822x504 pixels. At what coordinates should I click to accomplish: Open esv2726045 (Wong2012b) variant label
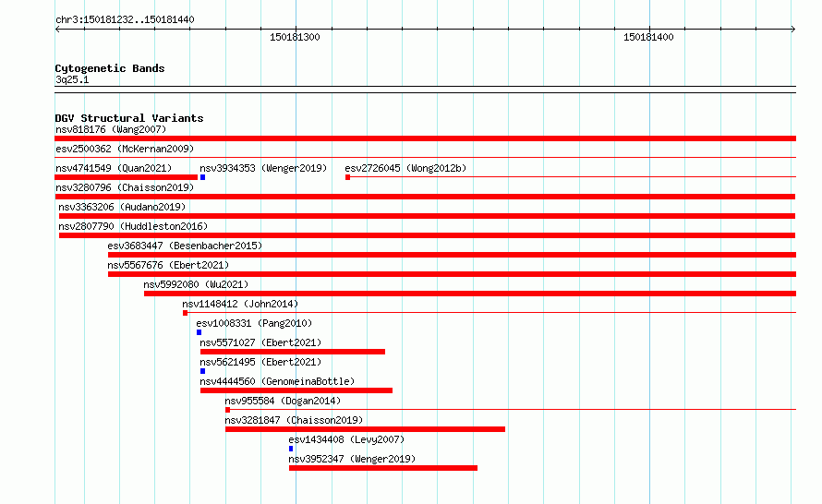coord(405,168)
